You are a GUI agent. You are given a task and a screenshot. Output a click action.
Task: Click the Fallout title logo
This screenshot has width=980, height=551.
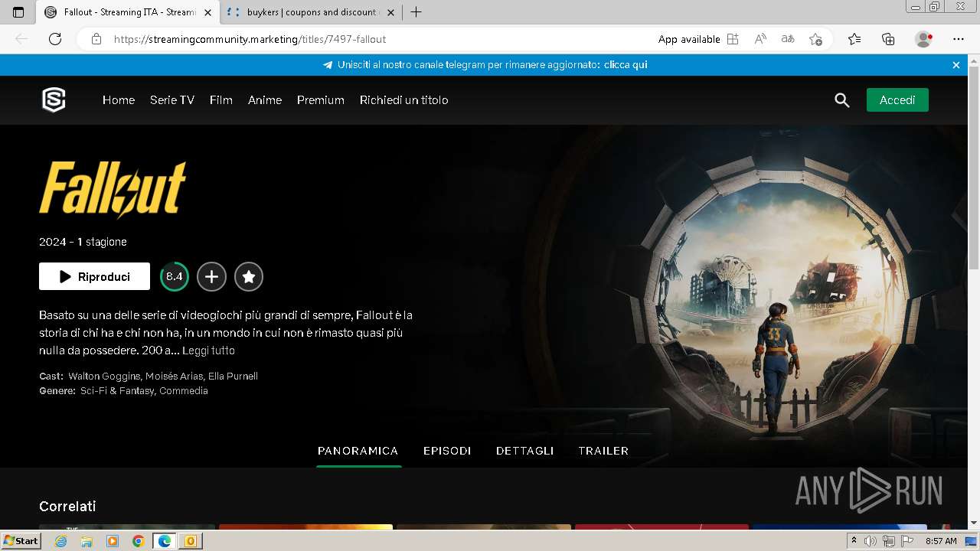tap(113, 189)
